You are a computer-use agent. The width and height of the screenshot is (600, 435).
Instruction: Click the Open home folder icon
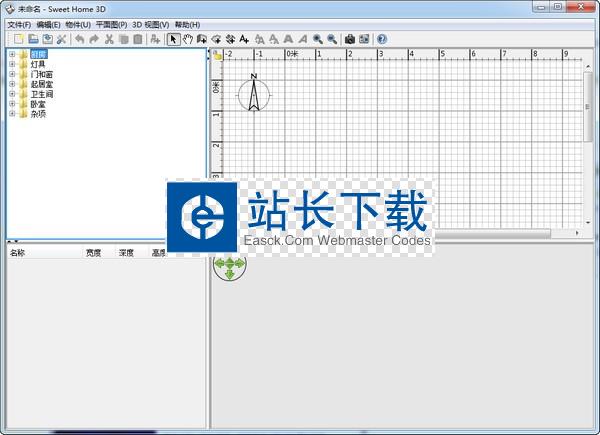[33, 39]
